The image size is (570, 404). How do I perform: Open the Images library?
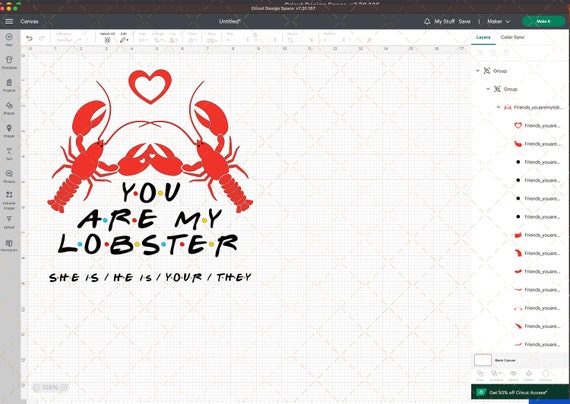click(9, 131)
